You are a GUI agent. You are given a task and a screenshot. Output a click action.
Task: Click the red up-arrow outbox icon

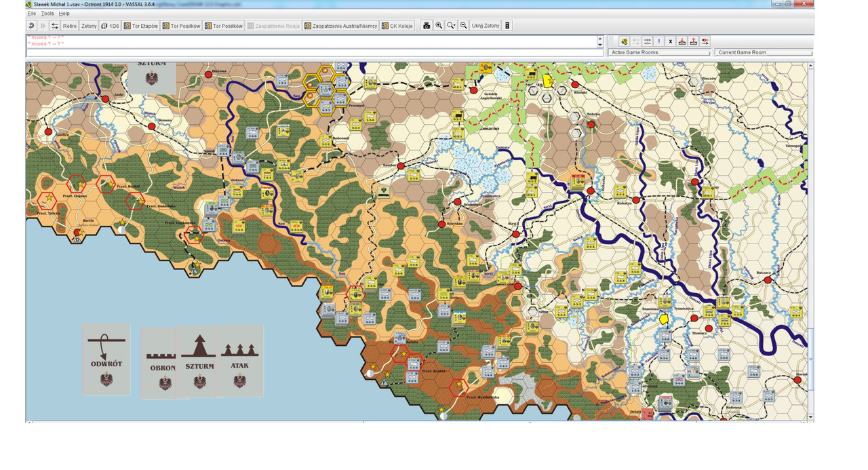tap(694, 41)
